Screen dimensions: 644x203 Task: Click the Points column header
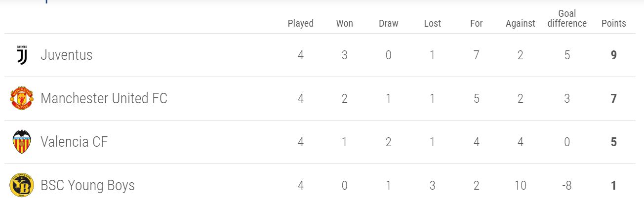click(614, 23)
